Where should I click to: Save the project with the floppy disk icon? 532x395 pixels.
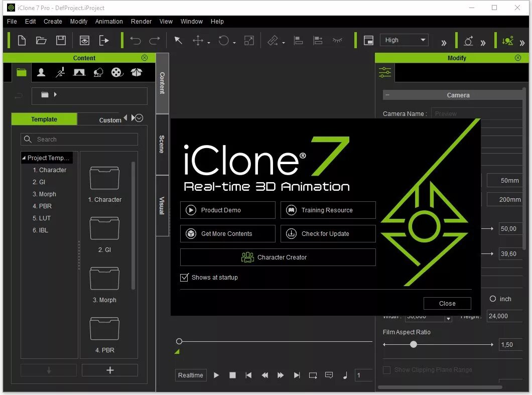61,40
